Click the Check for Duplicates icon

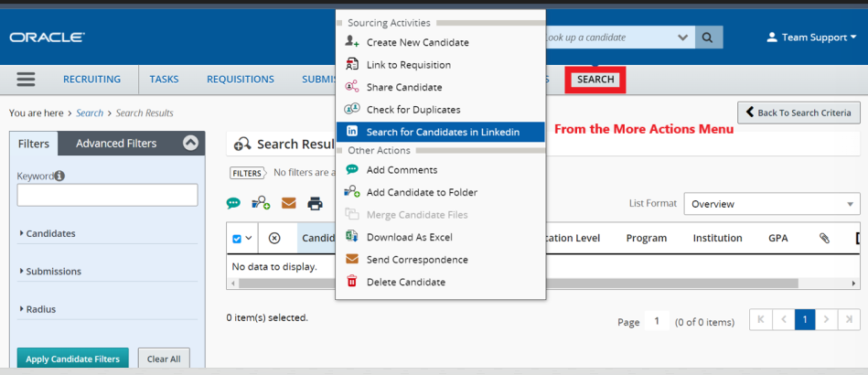tap(352, 109)
